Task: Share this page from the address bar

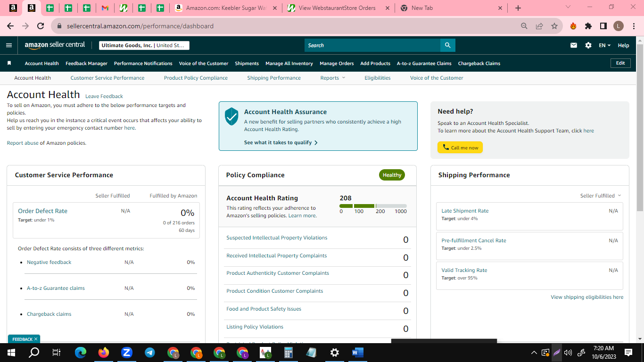Action: click(539, 26)
